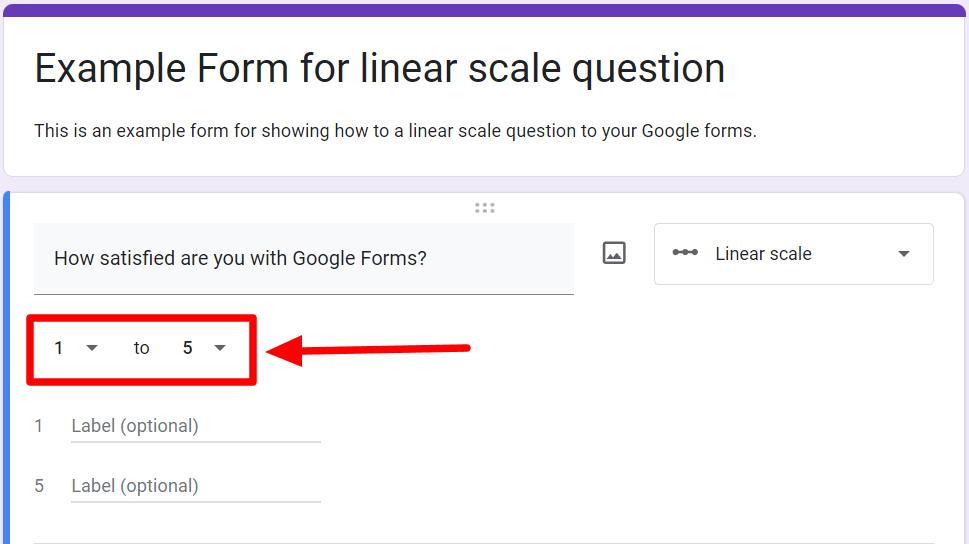Screen dimensions: 969x544
Task: Expand the maximum value dropdown arrow beside 5
Action: [x=220, y=348]
